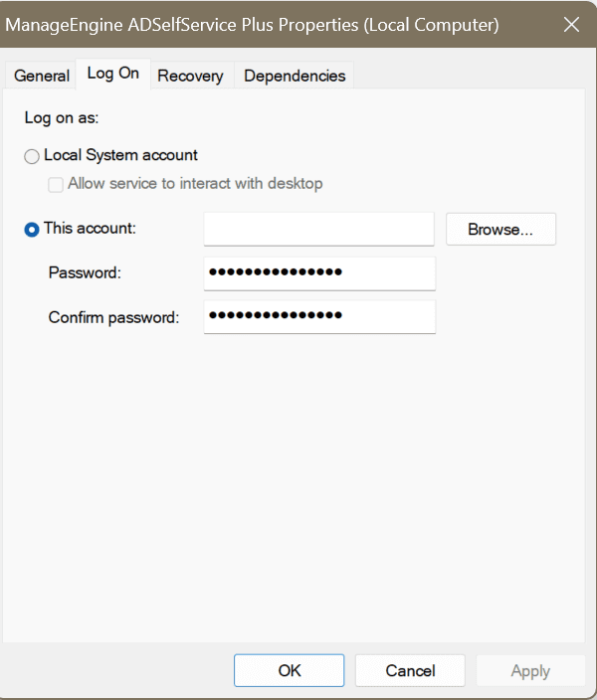Select the Log On tab

[x=112, y=74]
